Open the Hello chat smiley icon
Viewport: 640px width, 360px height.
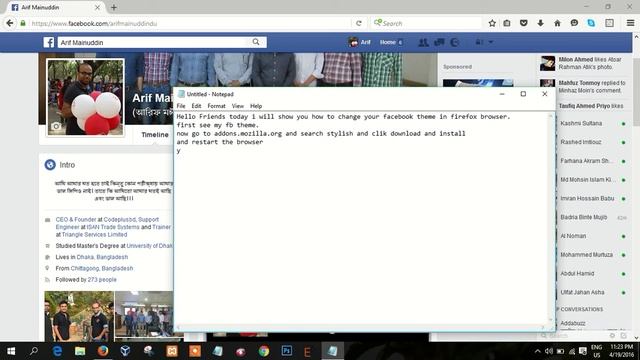[x=574, y=23]
